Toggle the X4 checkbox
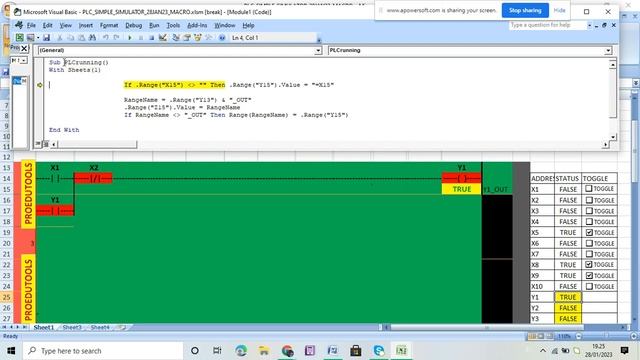Image resolution: width=640 pixels, height=360 pixels. pyautogui.click(x=589, y=222)
